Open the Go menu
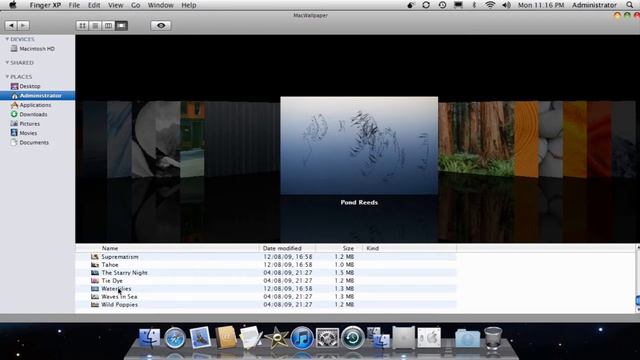This screenshot has height=360, width=640. (x=136, y=5)
